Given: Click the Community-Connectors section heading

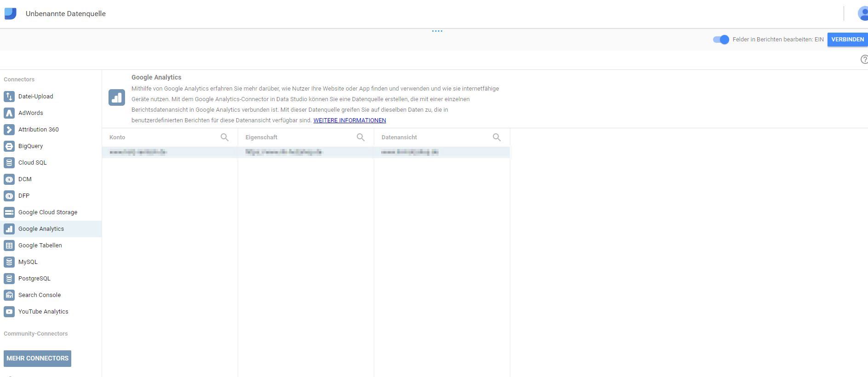Looking at the screenshot, I should click(35, 334).
